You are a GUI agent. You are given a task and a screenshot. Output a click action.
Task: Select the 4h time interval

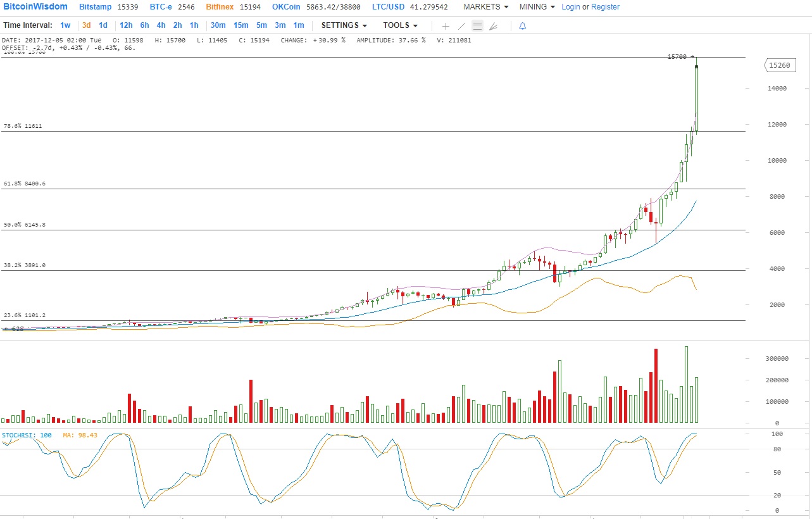[161, 25]
